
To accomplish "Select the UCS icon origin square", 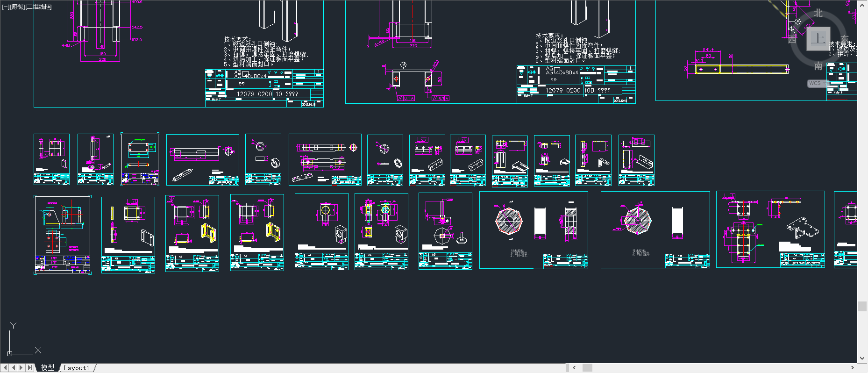I will coord(10,354).
